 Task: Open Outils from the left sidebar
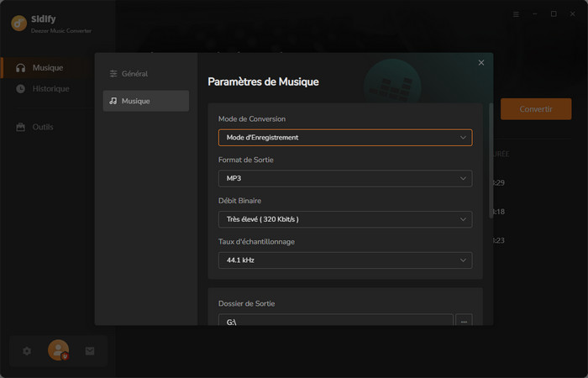(x=43, y=127)
